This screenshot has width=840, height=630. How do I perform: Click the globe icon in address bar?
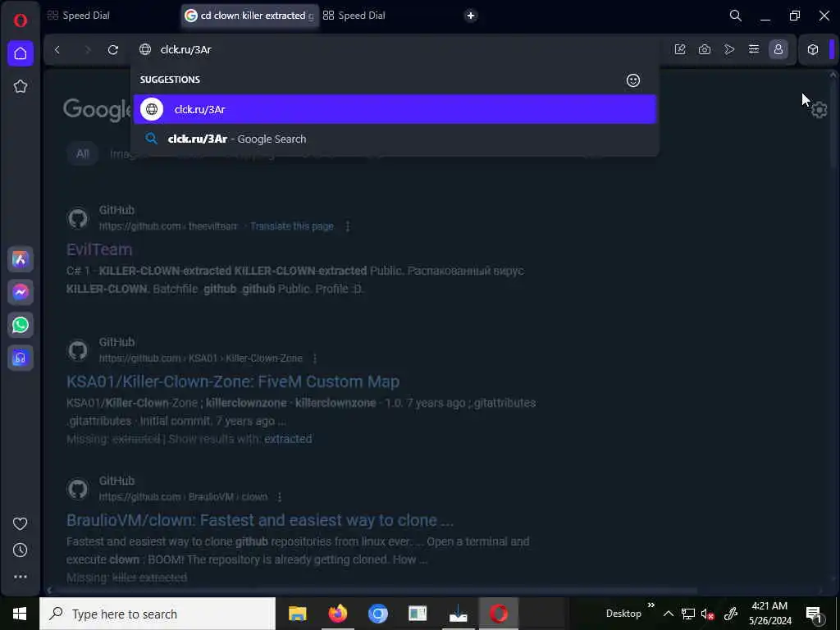[x=145, y=50]
